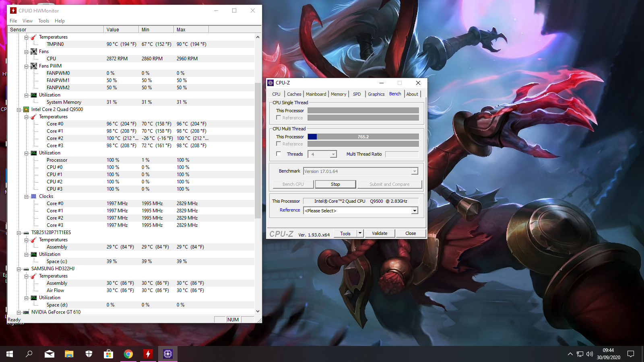Collapse the TSB25128P71TIEES node
644x362 pixels.
click(19, 232)
